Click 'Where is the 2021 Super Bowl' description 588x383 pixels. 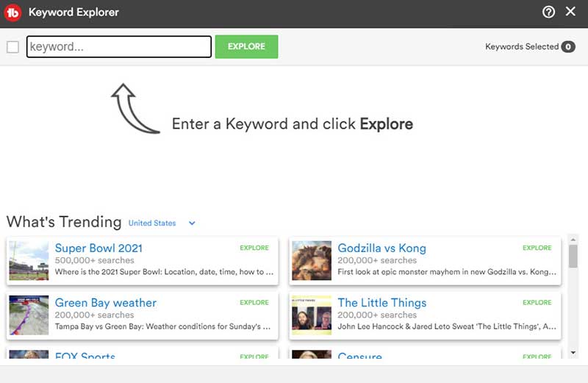[x=164, y=272]
